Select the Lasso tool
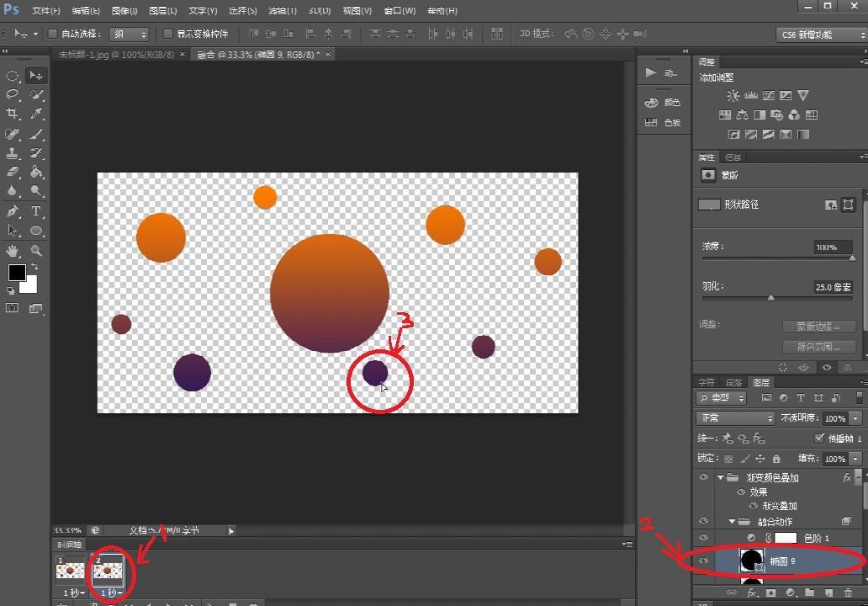868x606 pixels. tap(13, 94)
